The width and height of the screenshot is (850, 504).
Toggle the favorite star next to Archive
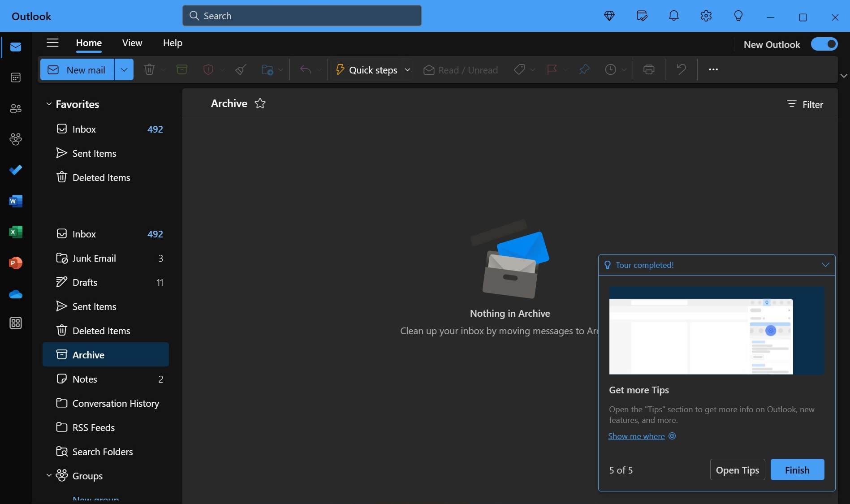(260, 103)
